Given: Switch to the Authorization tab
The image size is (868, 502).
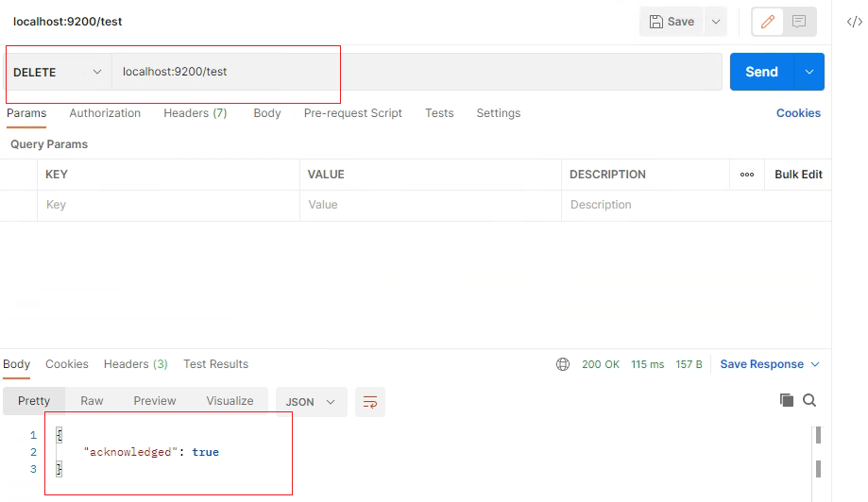Looking at the screenshot, I should point(105,113).
